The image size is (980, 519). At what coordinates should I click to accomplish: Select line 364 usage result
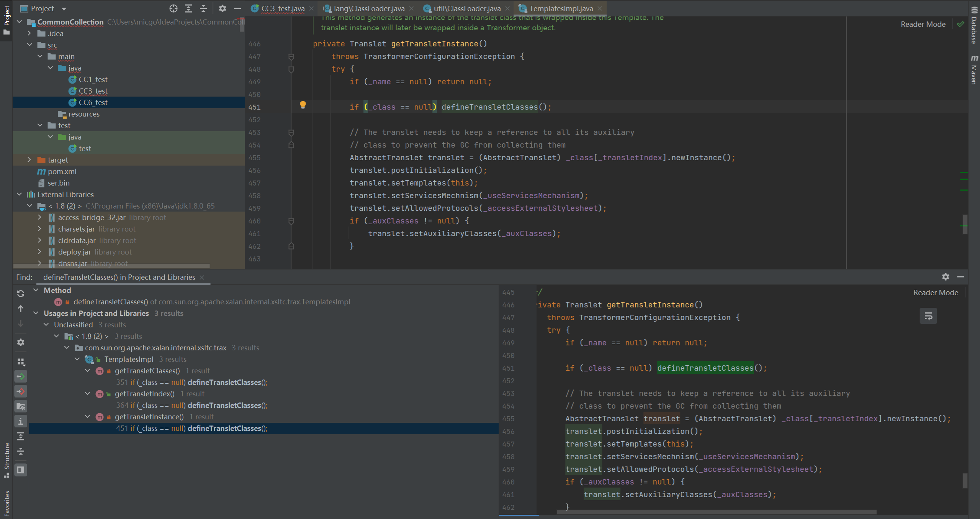191,405
